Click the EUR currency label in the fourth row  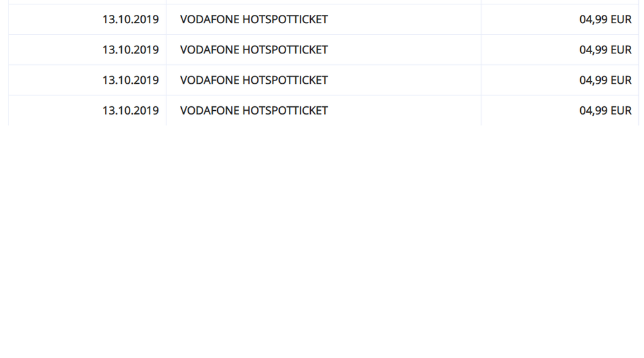tap(621, 110)
